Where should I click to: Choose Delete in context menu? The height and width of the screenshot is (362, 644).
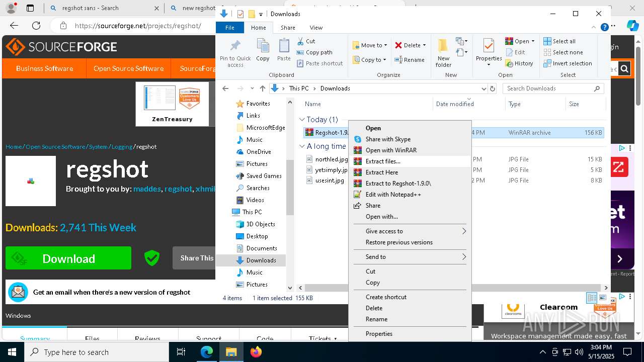(x=410, y=308)
